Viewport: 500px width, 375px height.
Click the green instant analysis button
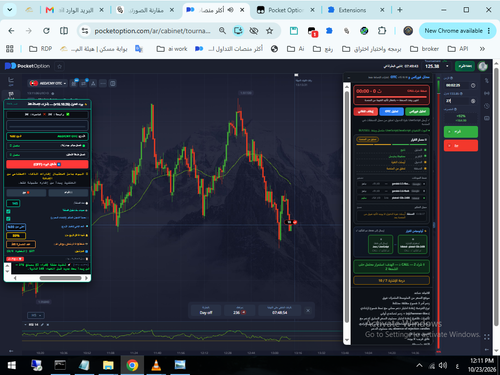click(417, 111)
